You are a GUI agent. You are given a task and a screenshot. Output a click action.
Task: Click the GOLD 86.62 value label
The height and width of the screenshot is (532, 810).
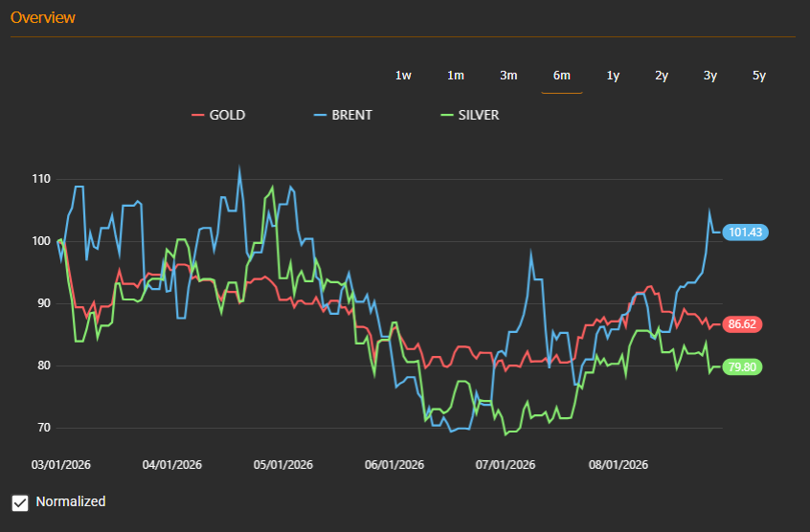click(x=742, y=324)
